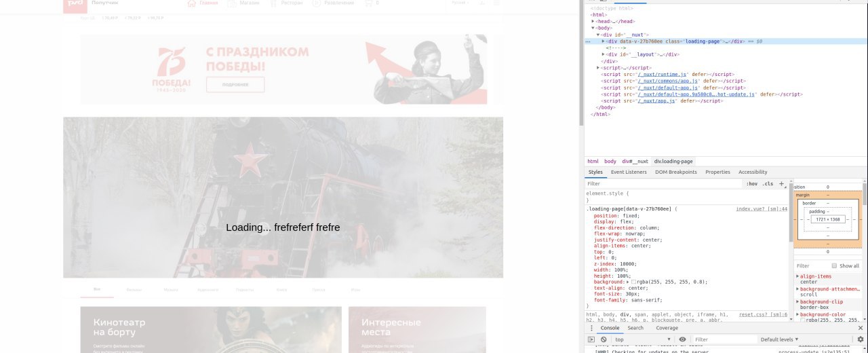
Task: Expand the collapsed script element node
Action: click(599, 68)
